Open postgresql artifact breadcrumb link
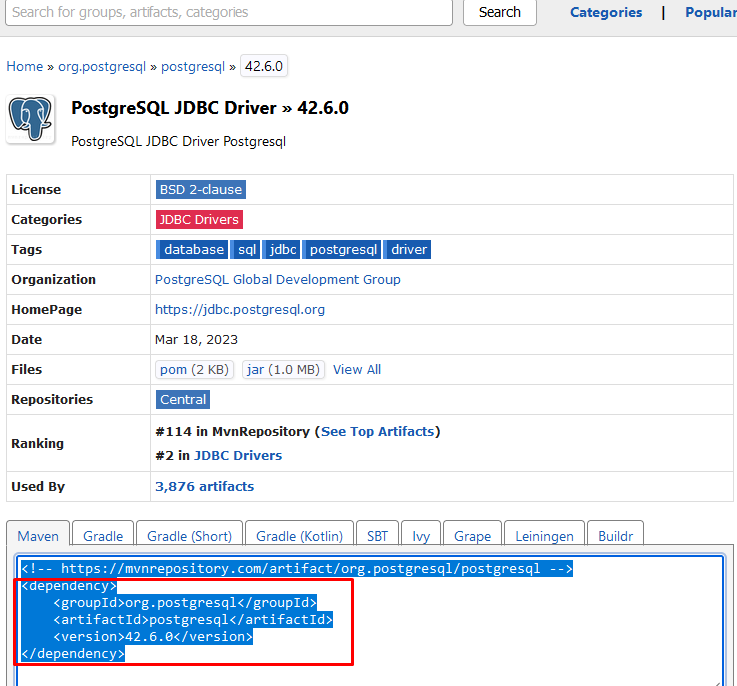Viewport: 737px width, 686px height. coord(193,66)
